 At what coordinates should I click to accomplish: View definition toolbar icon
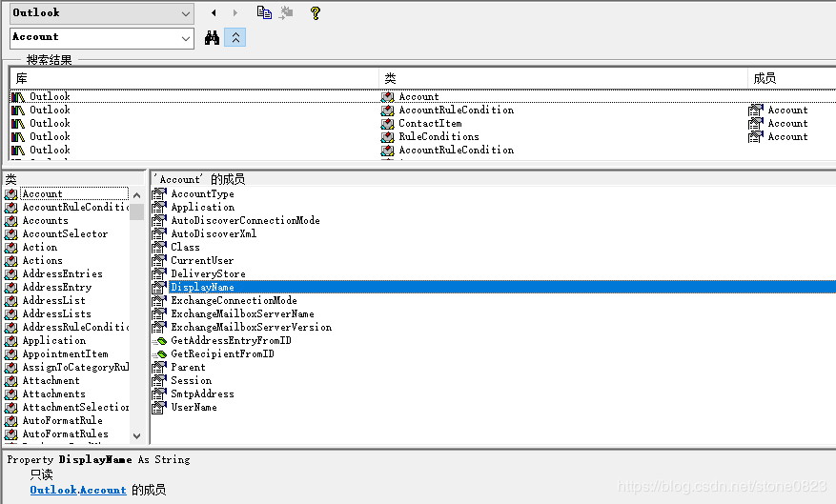[x=286, y=12]
